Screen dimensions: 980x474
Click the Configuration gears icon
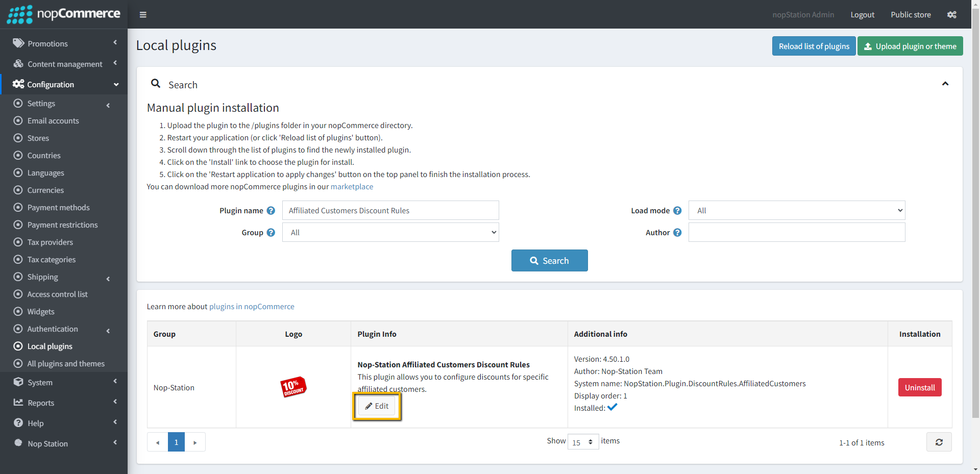pyautogui.click(x=18, y=84)
